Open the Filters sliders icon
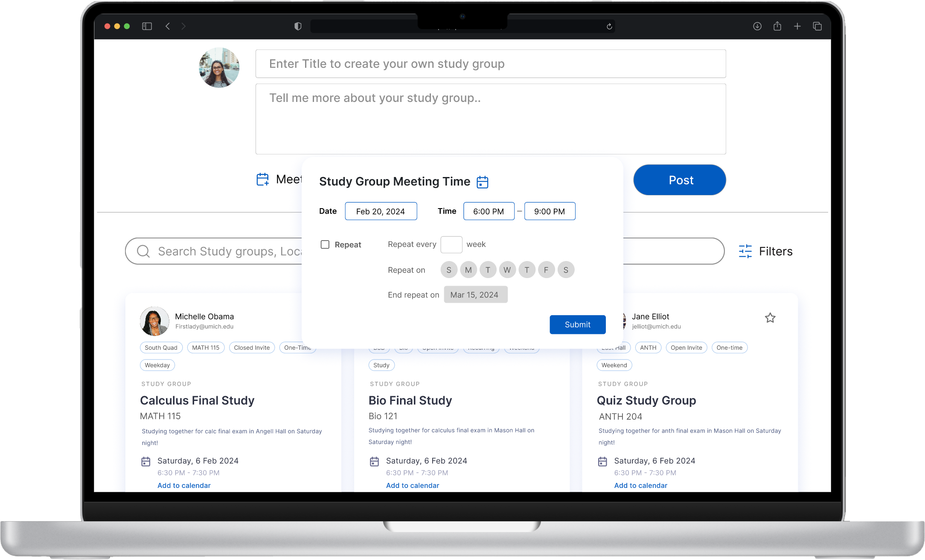This screenshot has width=925, height=560. tap(745, 251)
